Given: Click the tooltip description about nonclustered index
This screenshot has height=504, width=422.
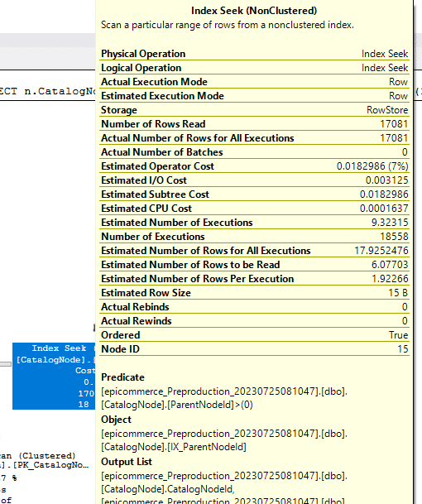Looking at the screenshot, I should (228, 25).
